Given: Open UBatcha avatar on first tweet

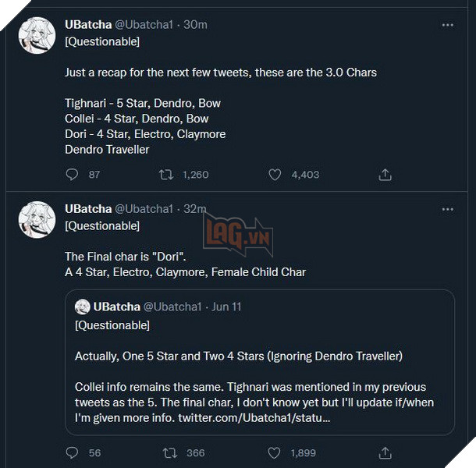Looking at the screenshot, I should click(36, 37).
